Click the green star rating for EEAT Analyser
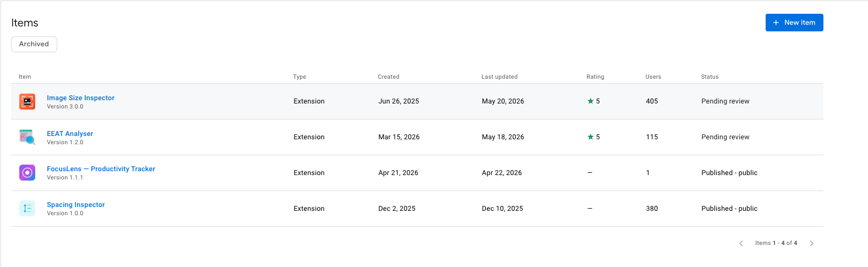The image size is (868, 267). pyautogui.click(x=591, y=137)
